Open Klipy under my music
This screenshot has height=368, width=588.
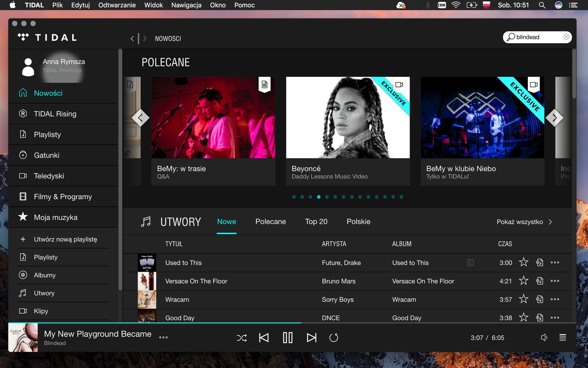(x=63, y=311)
